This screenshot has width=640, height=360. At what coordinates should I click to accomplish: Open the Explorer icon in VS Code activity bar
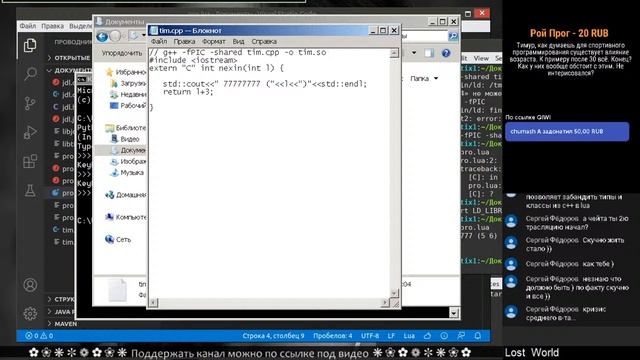30,45
